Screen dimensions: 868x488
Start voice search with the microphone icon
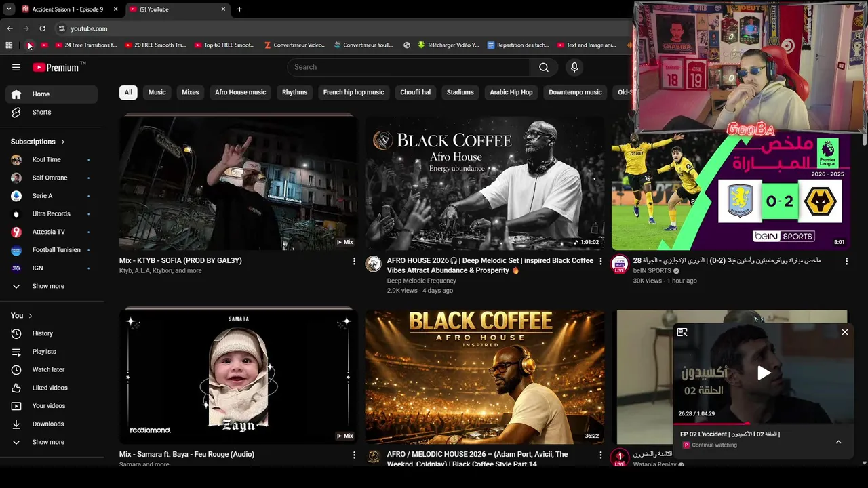[574, 67]
